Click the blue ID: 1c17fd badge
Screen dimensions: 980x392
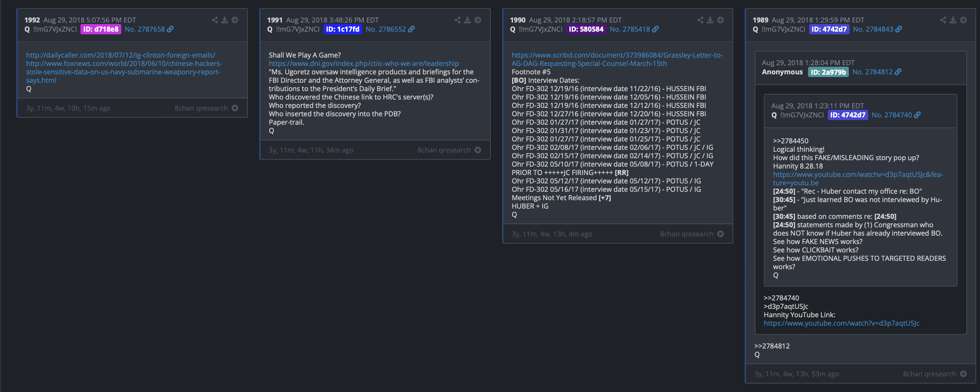[x=342, y=29]
